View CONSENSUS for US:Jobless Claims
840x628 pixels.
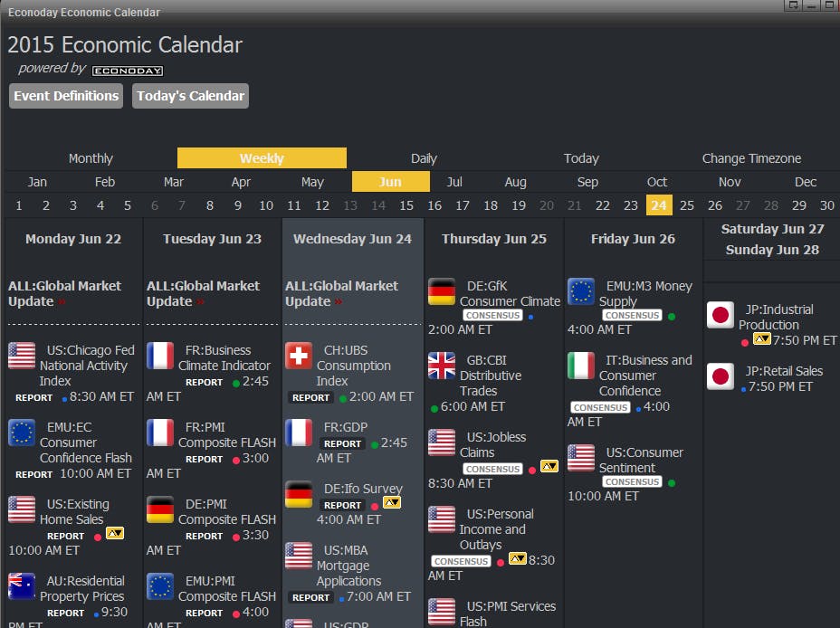click(492, 469)
